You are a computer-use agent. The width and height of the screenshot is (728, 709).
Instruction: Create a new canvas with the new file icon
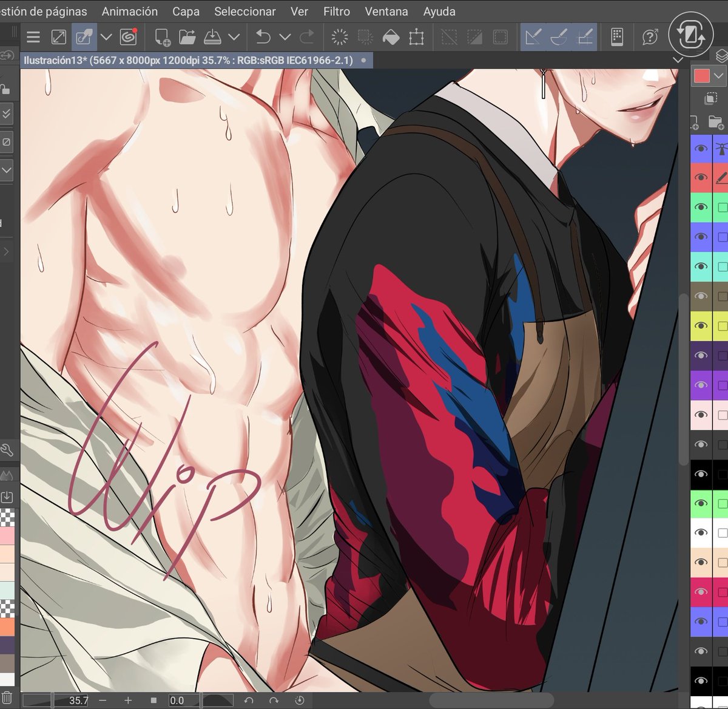point(163,36)
